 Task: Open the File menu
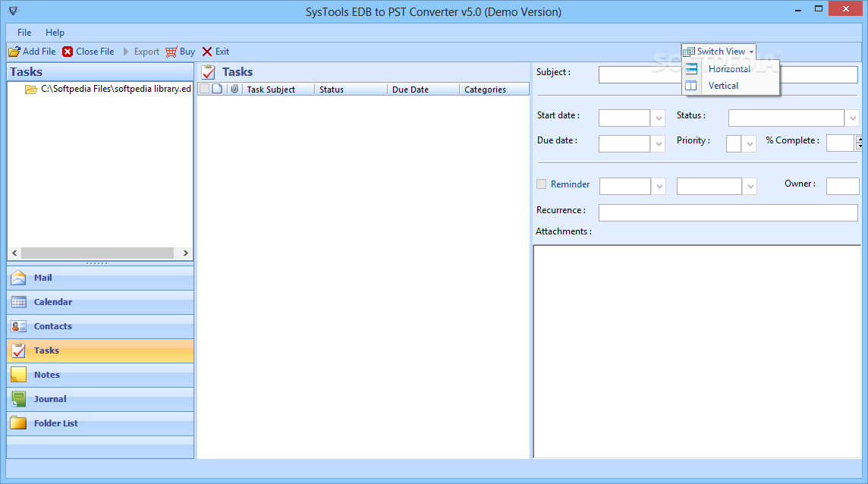click(24, 32)
